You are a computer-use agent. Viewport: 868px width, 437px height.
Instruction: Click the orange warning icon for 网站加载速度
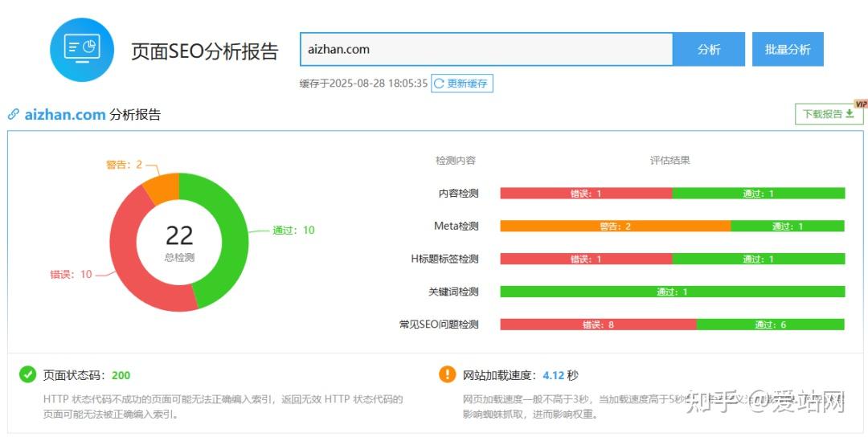448,374
